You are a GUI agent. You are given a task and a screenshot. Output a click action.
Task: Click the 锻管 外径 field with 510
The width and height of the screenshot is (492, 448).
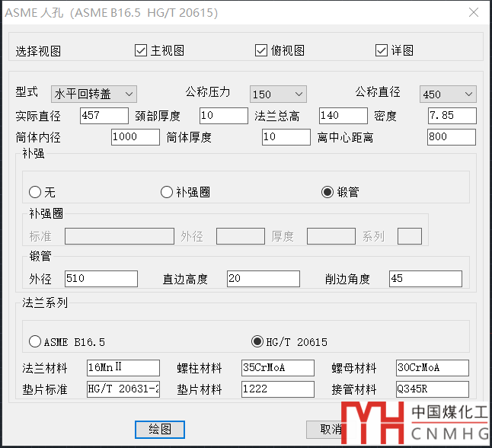(101, 279)
